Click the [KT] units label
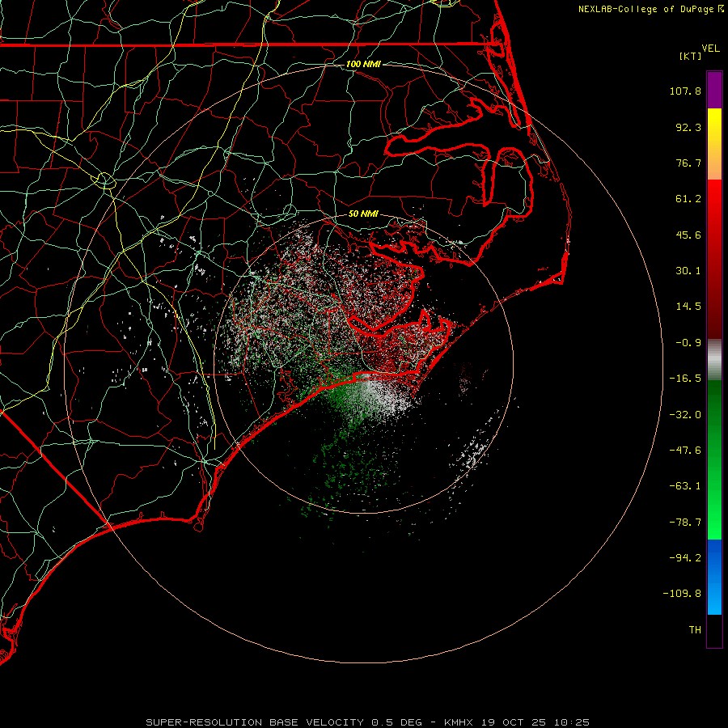Screen dimensions: 728x728 [691, 56]
